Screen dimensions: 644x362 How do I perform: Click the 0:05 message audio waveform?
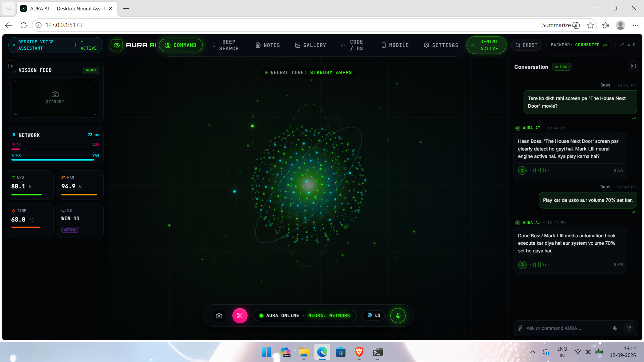tap(539, 265)
